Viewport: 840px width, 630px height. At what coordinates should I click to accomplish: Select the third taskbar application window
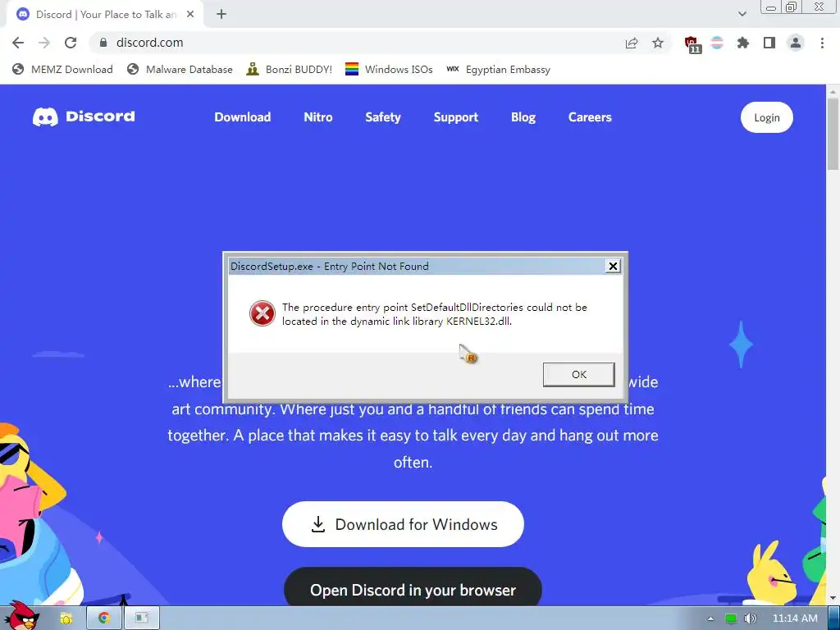tap(141, 619)
